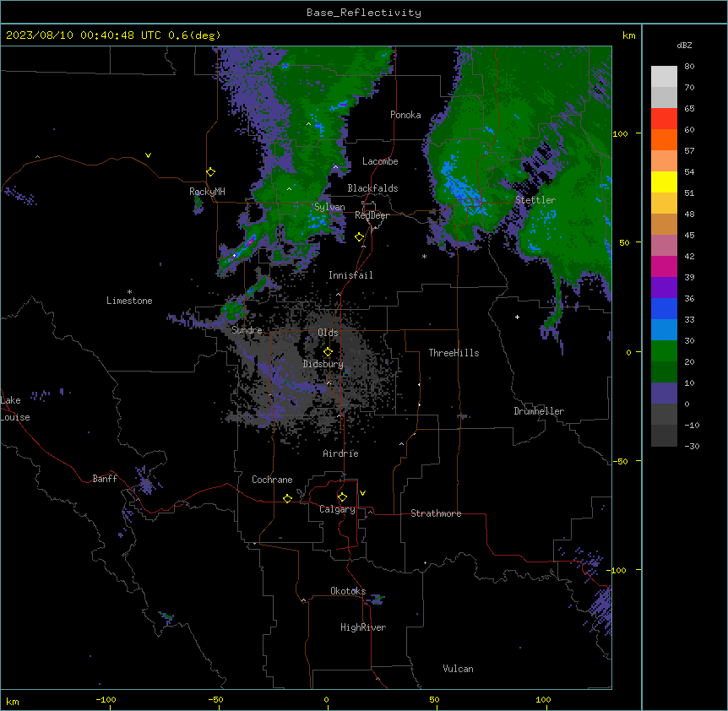Click the asterisk marker east of Innisfail
This screenshot has width=728, height=711.
(x=424, y=256)
